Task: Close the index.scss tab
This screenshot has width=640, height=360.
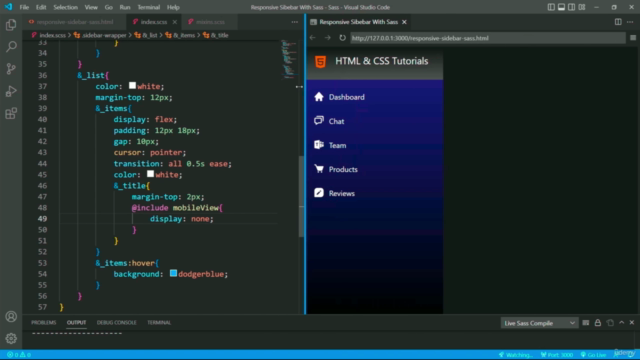Action: pos(175,22)
